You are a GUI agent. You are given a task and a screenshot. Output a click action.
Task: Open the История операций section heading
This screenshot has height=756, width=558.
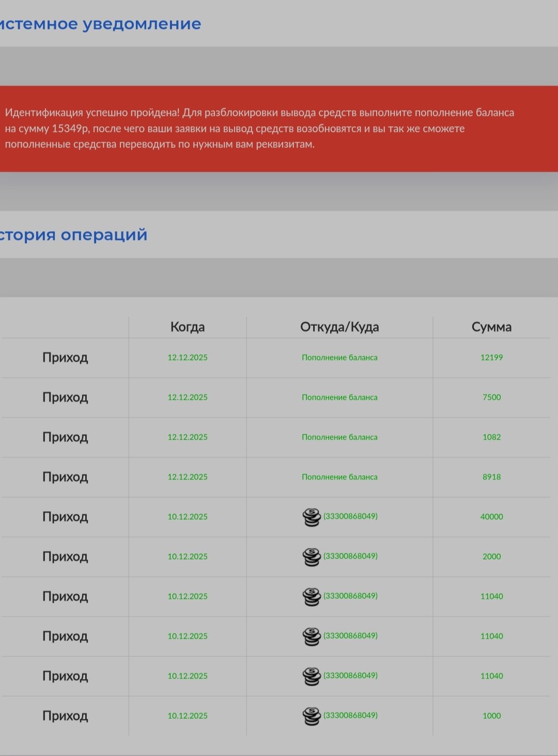[x=73, y=235]
